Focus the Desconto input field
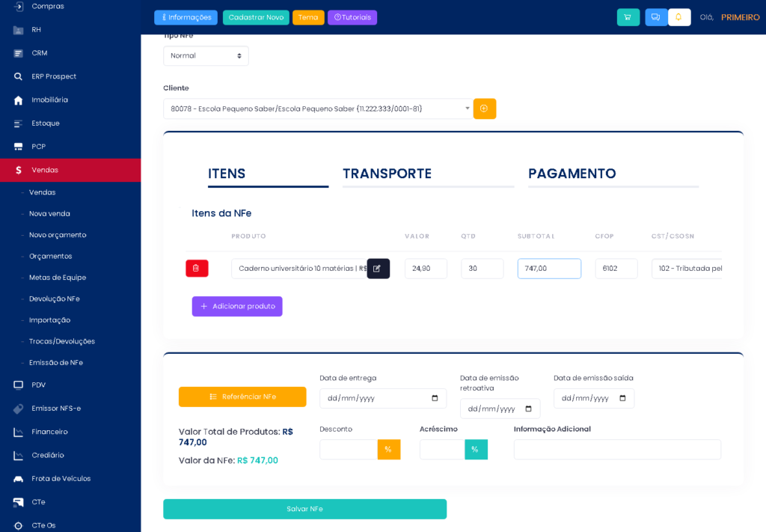Viewport: 766px width, 532px height. 349,450
